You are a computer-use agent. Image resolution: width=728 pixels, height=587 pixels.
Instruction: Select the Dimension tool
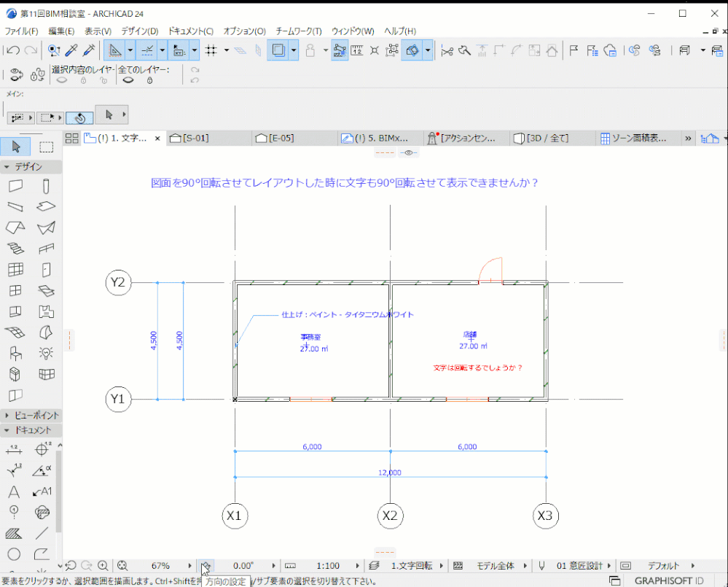pyautogui.click(x=14, y=449)
